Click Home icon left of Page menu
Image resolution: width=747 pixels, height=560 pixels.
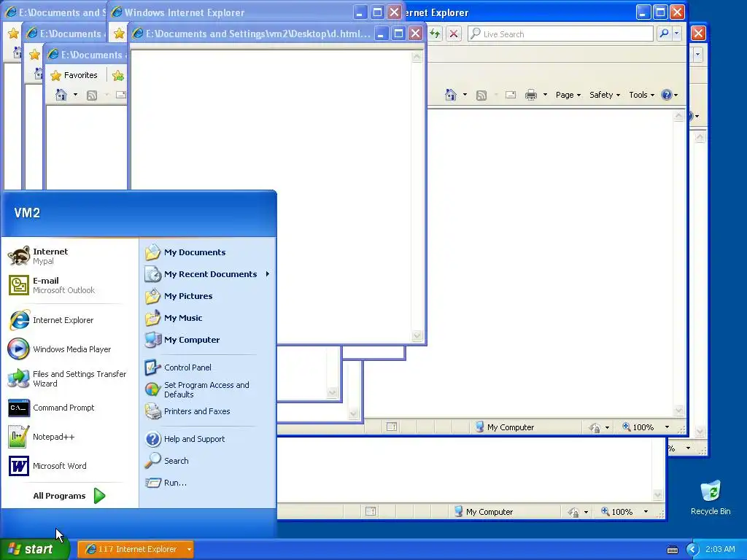(451, 95)
